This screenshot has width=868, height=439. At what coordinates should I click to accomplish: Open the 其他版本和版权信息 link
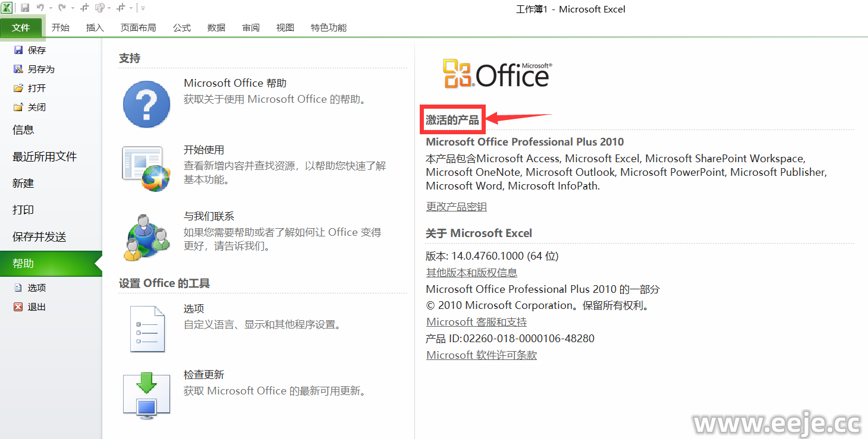471,273
